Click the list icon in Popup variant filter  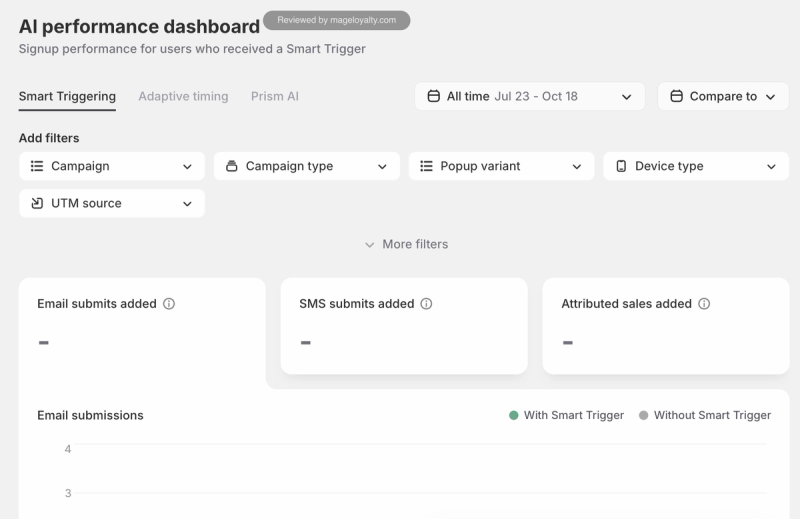point(426,166)
